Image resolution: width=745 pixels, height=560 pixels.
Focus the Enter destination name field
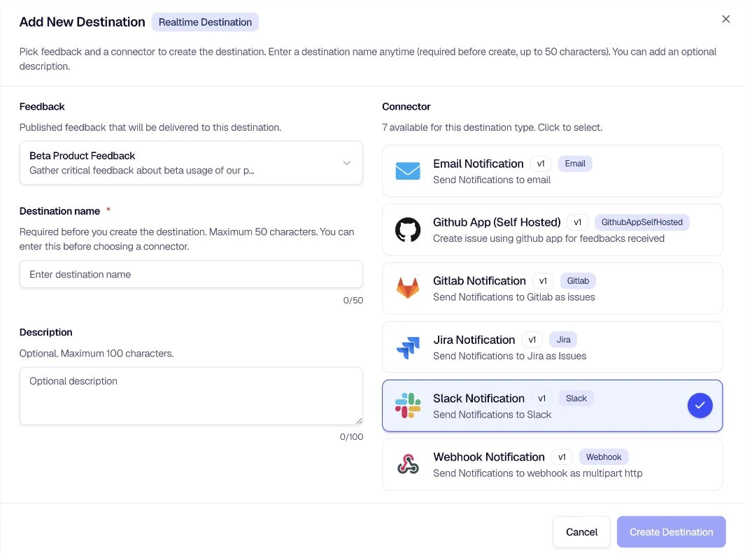pyautogui.click(x=191, y=275)
